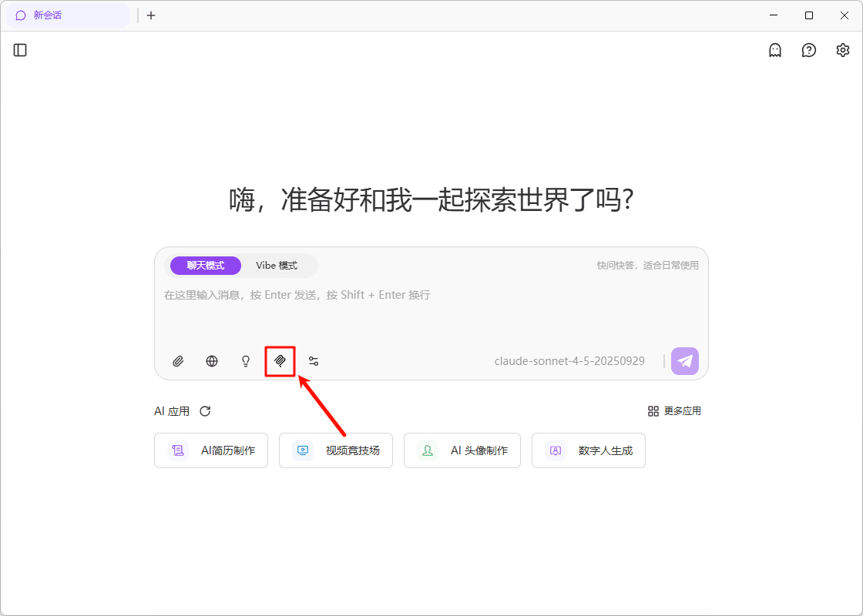Open the sliders parameter settings icon
The width and height of the screenshot is (863, 616).
(x=314, y=361)
